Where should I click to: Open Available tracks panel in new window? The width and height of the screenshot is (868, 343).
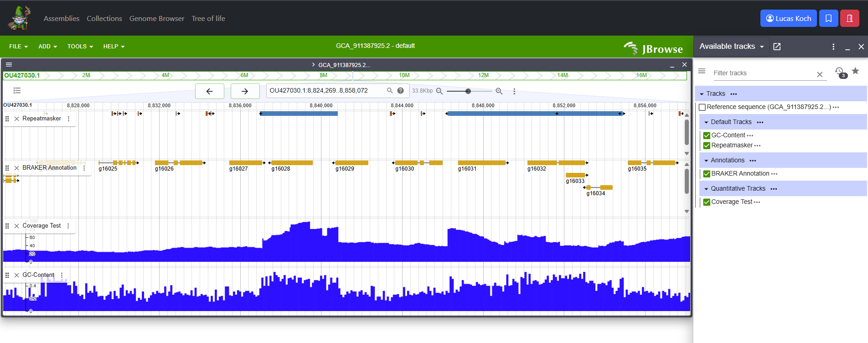(x=777, y=47)
